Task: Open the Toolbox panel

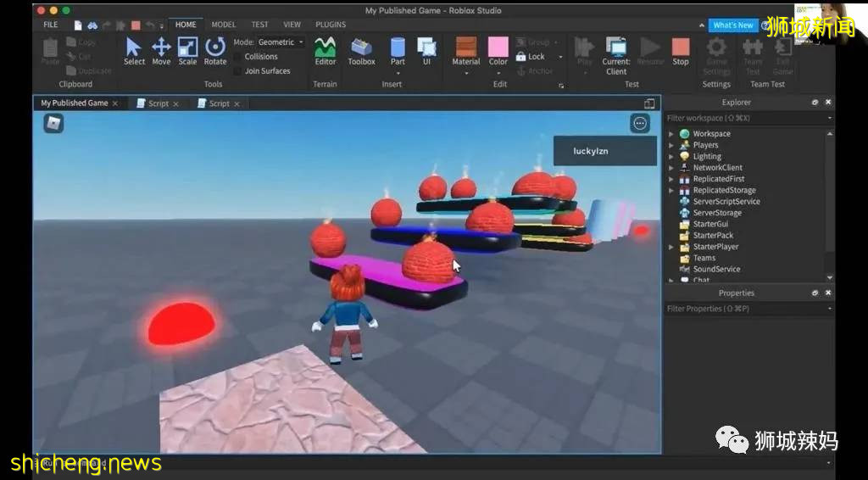Action: [x=361, y=50]
